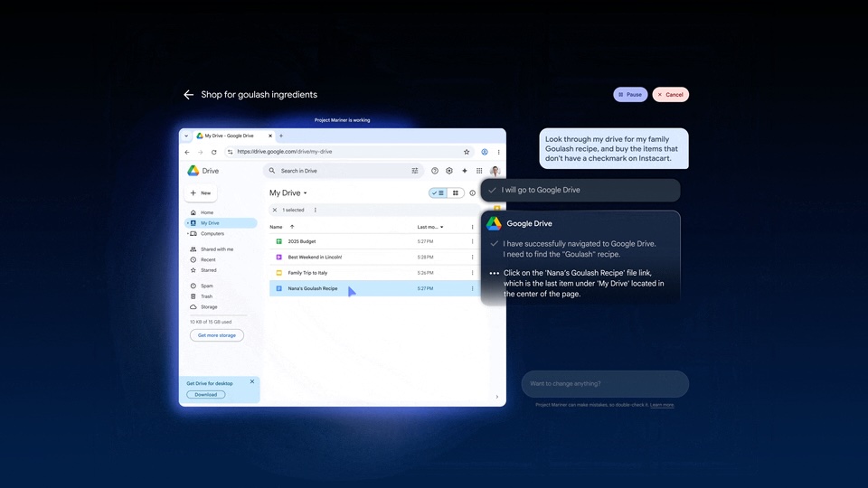
Task: Reload the Drive page
Action: [x=213, y=152]
